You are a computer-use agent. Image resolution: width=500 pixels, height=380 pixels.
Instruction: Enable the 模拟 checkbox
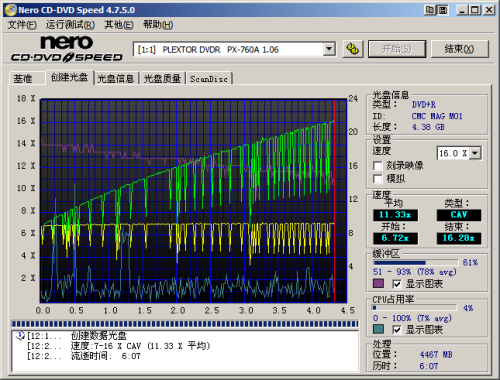(x=378, y=179)
